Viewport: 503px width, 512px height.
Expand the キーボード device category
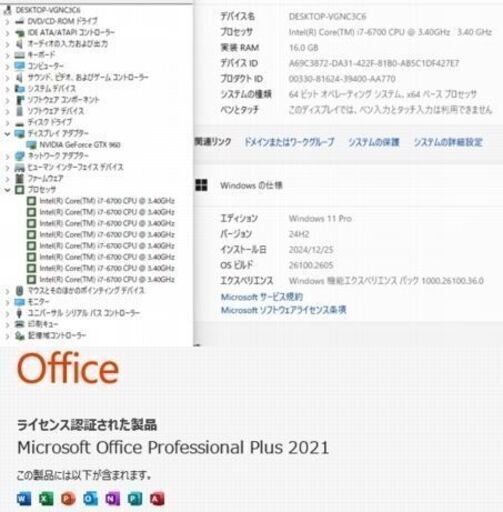[x=7, y=55]
